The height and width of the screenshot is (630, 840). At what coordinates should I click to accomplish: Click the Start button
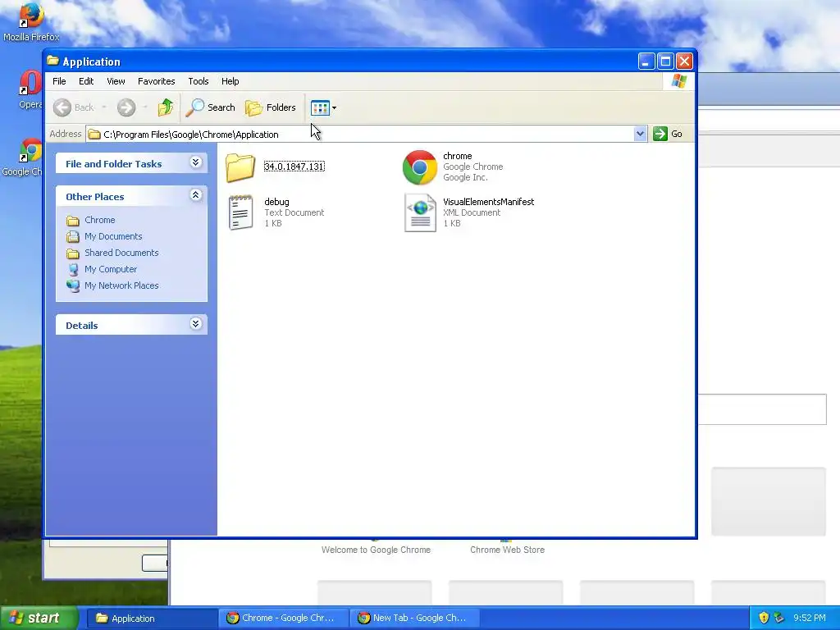(x=39, y=619)
